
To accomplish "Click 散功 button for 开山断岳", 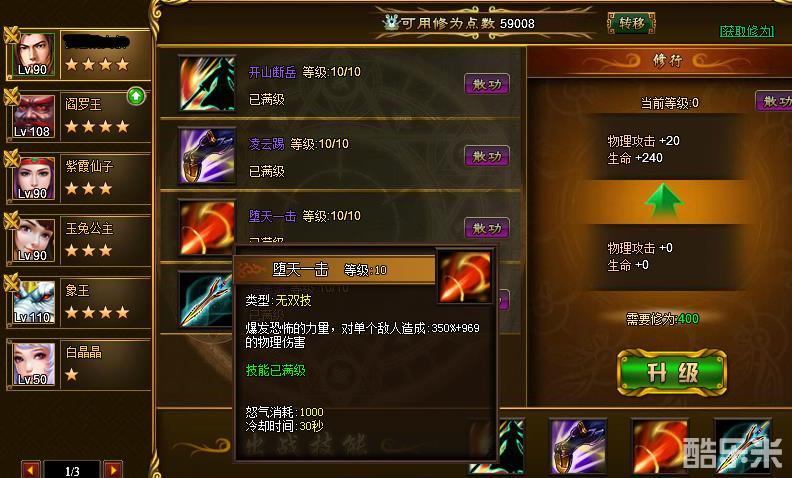I will (487, 84).
